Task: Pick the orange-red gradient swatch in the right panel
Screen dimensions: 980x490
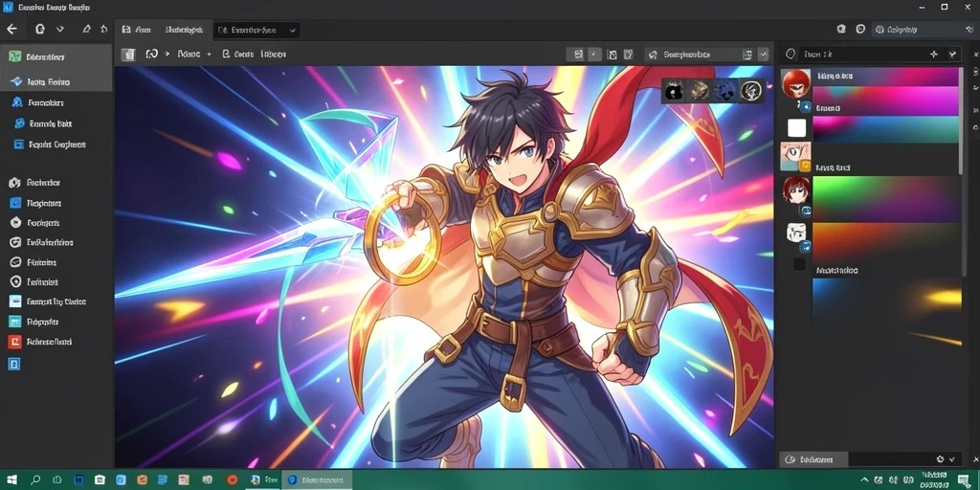Action: coord(885,243)
